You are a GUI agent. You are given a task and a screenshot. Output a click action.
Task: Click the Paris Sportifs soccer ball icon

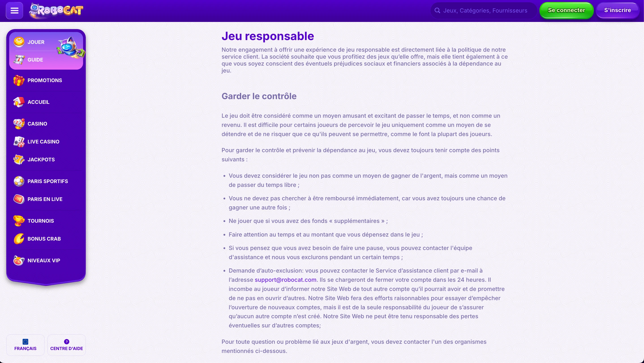click(x=19, y=181)
